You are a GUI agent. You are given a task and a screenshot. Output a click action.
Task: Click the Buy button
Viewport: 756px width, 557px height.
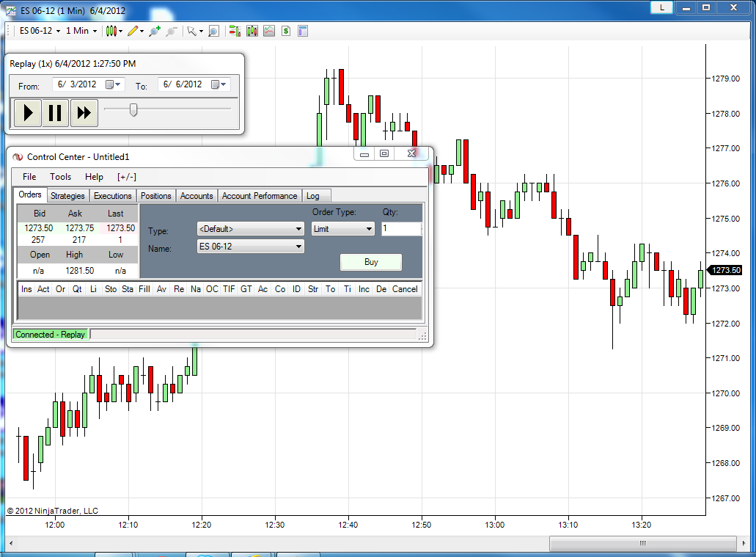pos(371,262)
